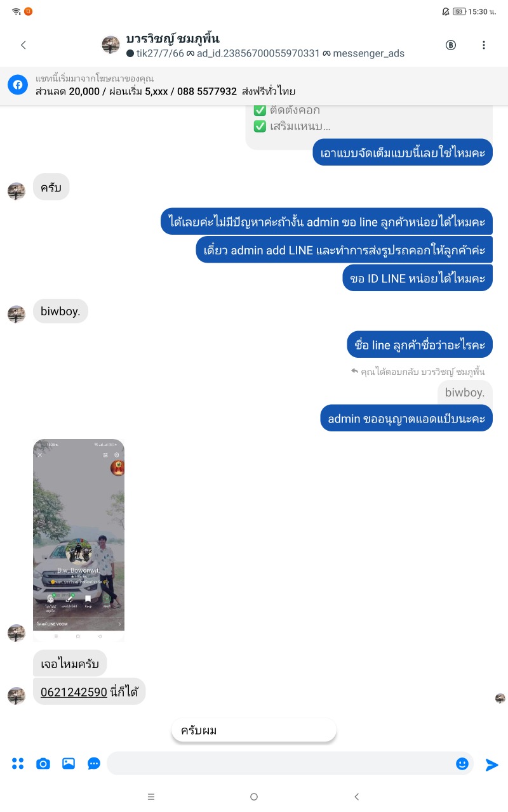
Task: Tap the phone number 0621242590 link
Action: (74, 692)
